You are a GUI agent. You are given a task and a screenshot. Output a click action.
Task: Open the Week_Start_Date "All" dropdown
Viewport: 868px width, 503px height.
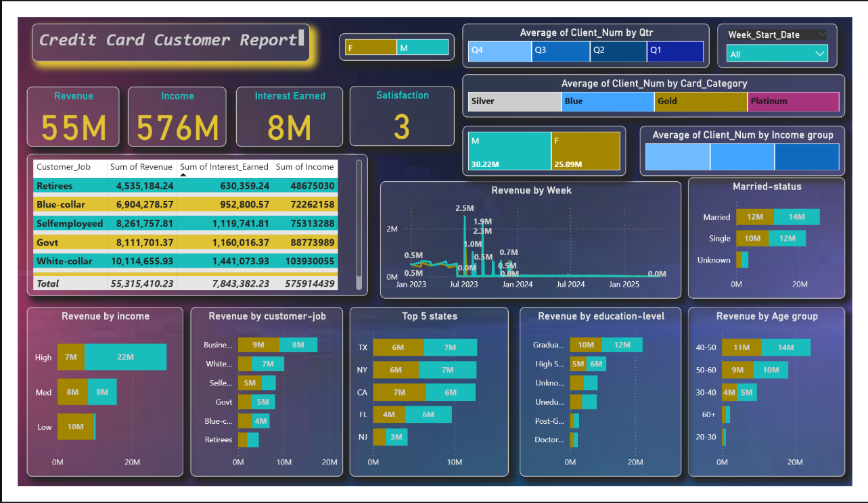point(777,54)
